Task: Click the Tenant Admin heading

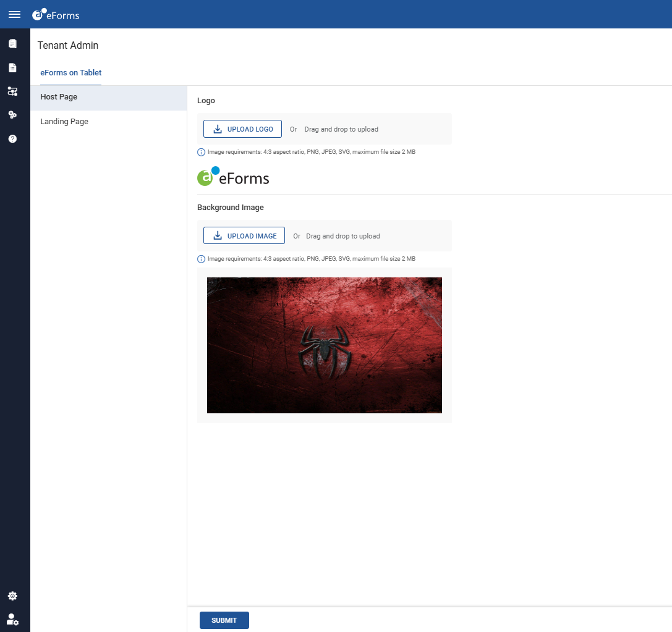Action: click(68, 45)
